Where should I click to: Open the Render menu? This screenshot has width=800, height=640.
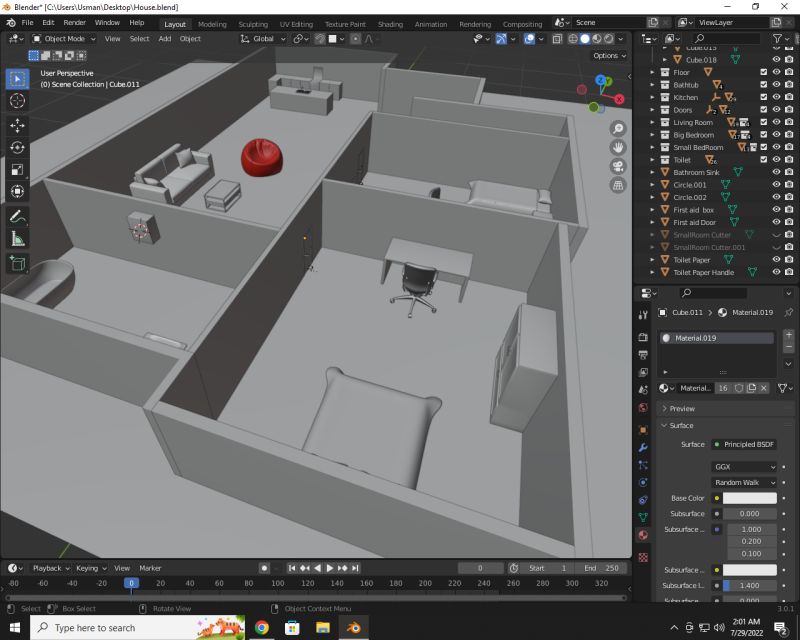[x=74, y=22]
